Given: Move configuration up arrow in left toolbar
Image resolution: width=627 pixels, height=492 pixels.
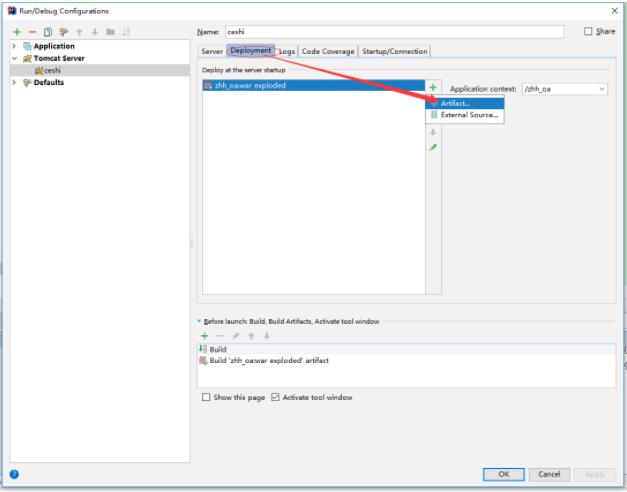Looking at the screenshot, I should pos(79,32).
